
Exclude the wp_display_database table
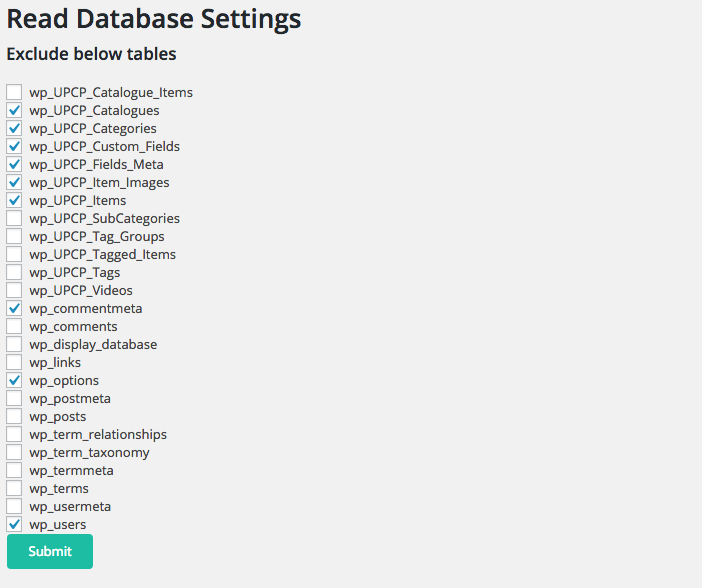coord(14,344)
